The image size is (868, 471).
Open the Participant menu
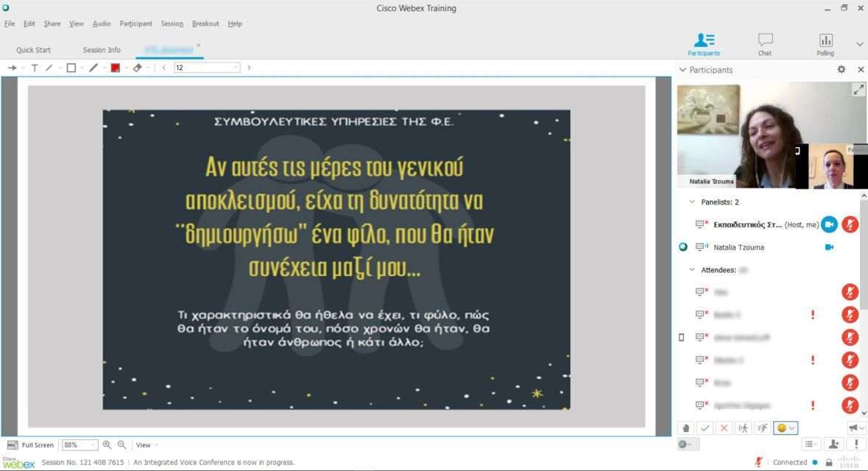coord(135,24)
